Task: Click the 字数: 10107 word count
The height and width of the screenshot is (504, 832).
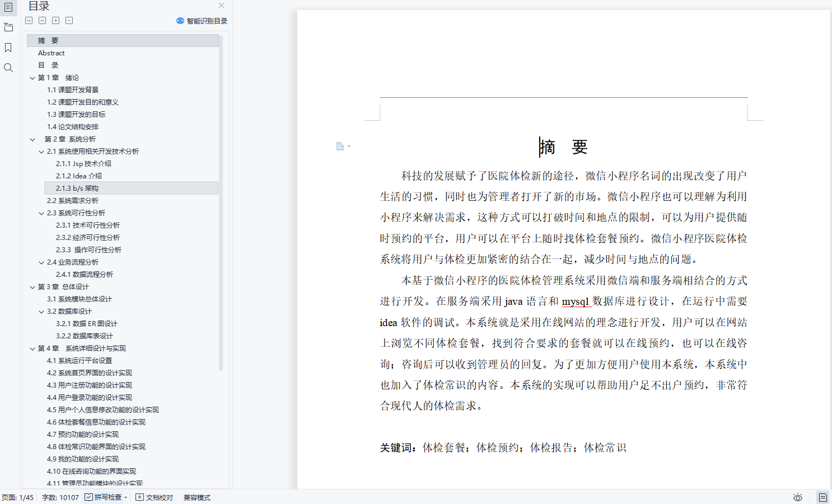Action: pyautogui.click(x=60, y=497)
